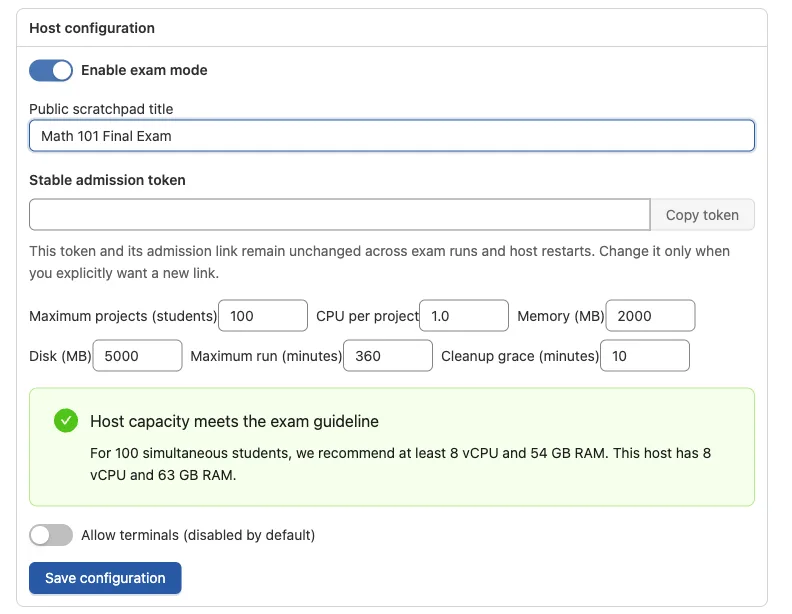
Task: Toggle the Enable exam mode switch
Action: (51, 70)
